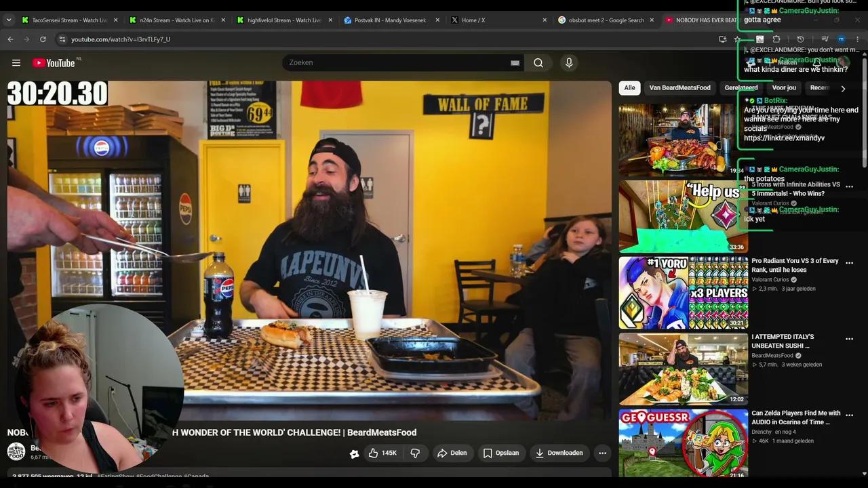Open the GeoGuessr Zelda thumbnail
The width and height of the screenshot is (868, 488).
[x=683, y=445]
